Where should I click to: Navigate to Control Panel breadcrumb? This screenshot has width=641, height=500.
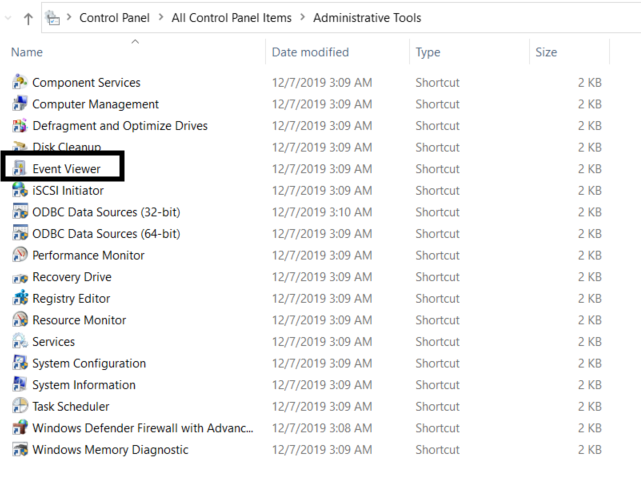[x=114, y=18]
